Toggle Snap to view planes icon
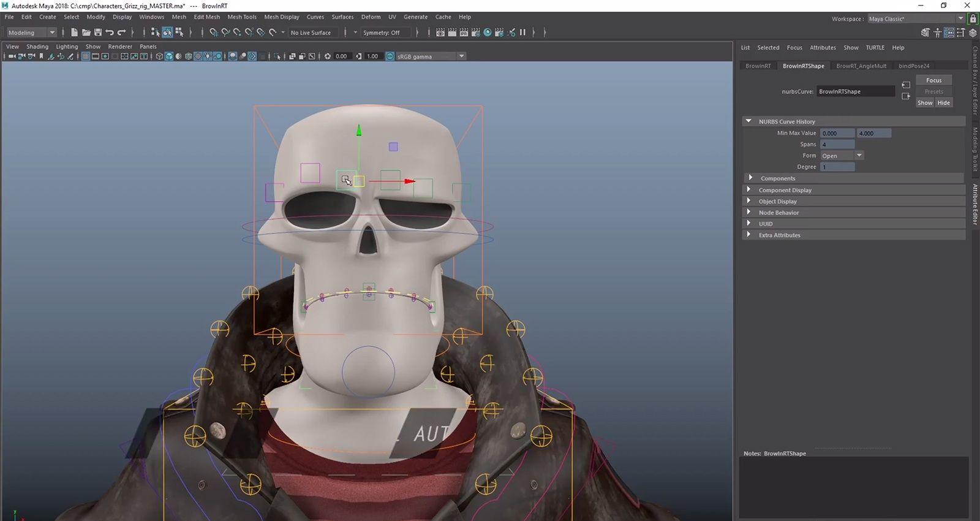 [260, 32]
